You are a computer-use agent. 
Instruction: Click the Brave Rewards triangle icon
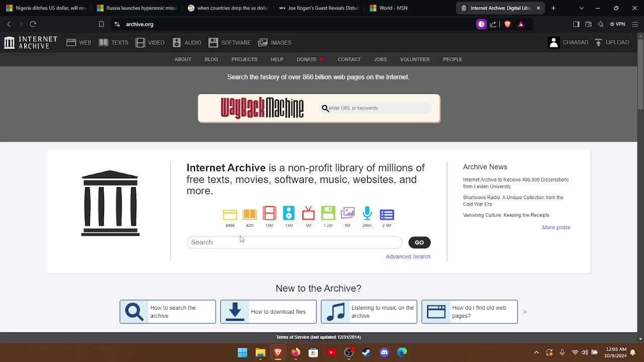pyautogui.click(x=521, y=24)
